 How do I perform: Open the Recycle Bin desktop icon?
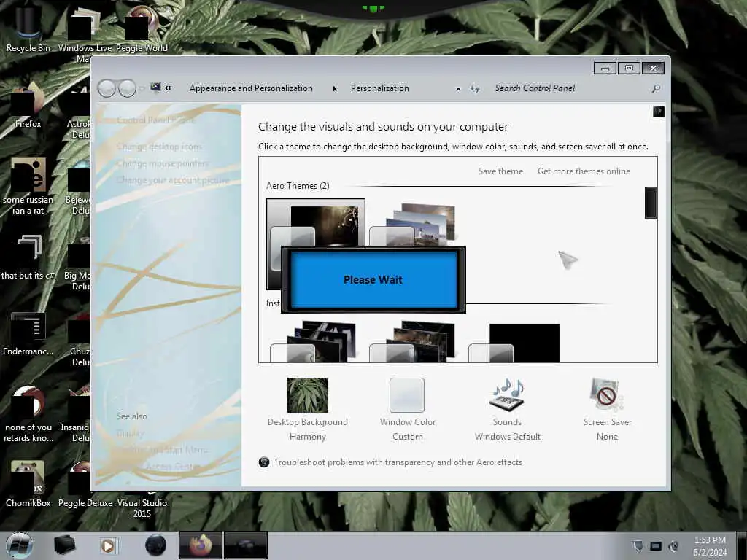28,28
